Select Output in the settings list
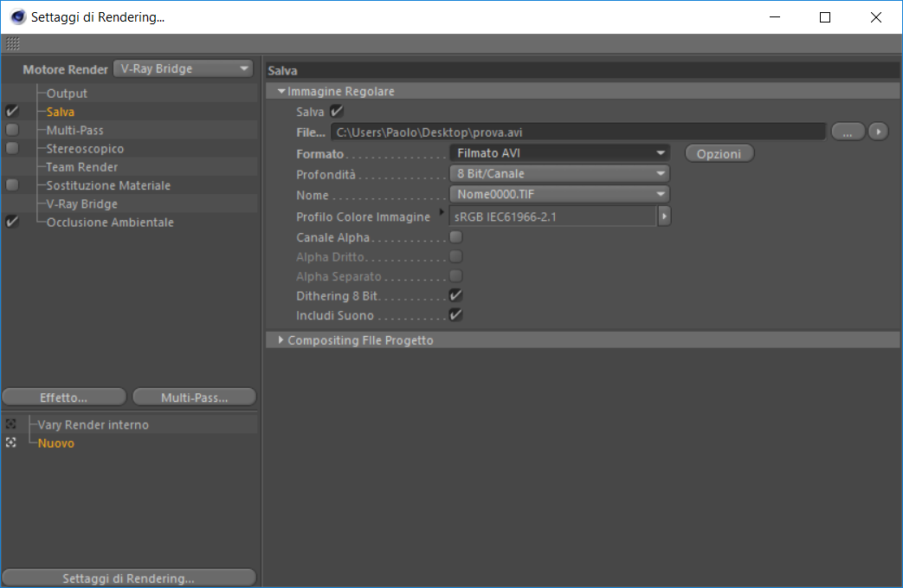 [67, 94]
